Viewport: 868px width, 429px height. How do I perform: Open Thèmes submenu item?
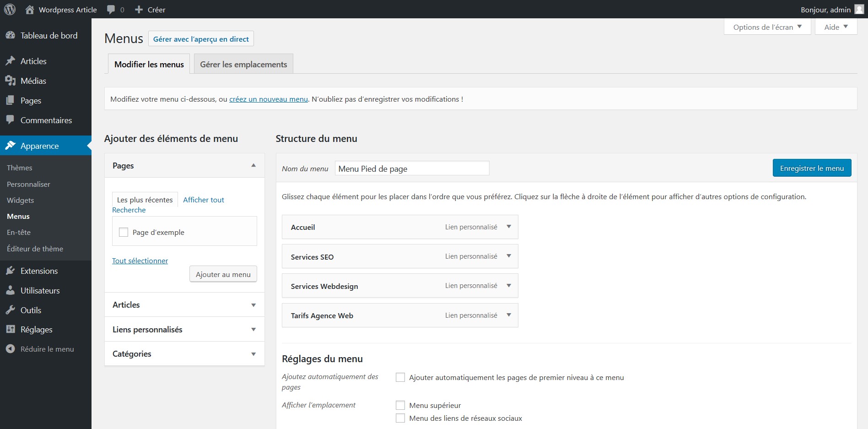pyautogui.click(x=20, y=168)
